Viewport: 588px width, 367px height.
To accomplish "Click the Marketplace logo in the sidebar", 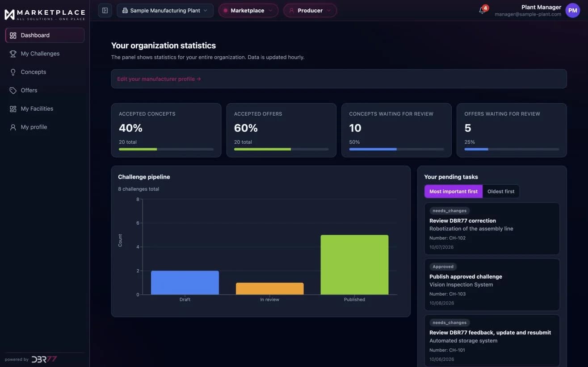I will (45, 14).
